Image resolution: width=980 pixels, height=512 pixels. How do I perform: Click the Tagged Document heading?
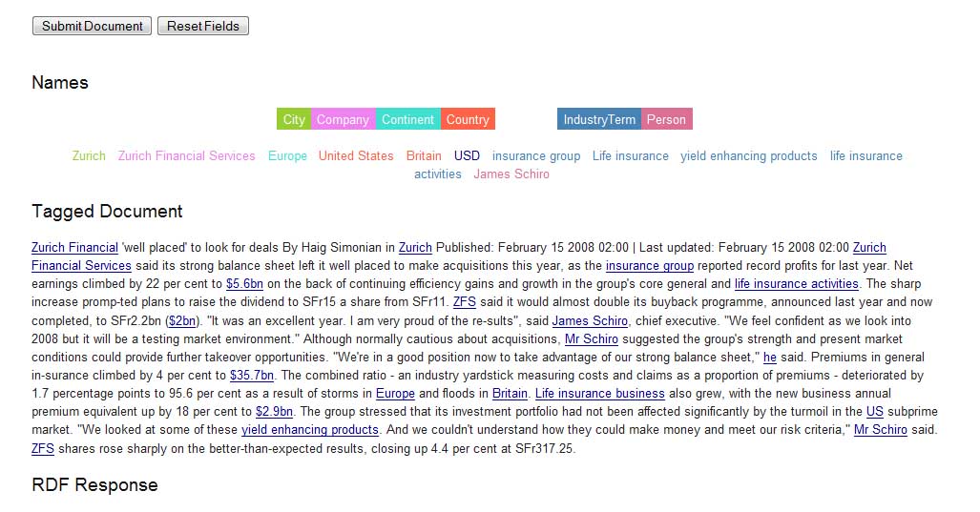coord(107,211)
